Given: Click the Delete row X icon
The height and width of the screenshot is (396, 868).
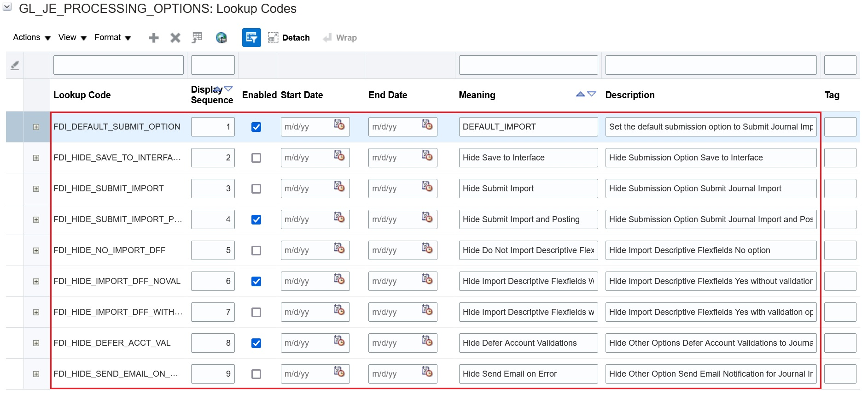Looking at the screenshot, I should tap(175, 38).
